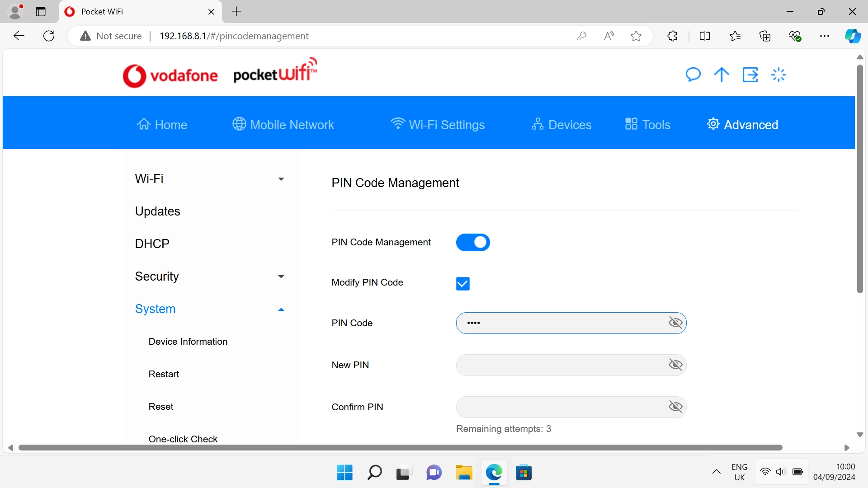Open the Mobile Network tab
This screenshot has width=868, height=488.
coord(283,125)
